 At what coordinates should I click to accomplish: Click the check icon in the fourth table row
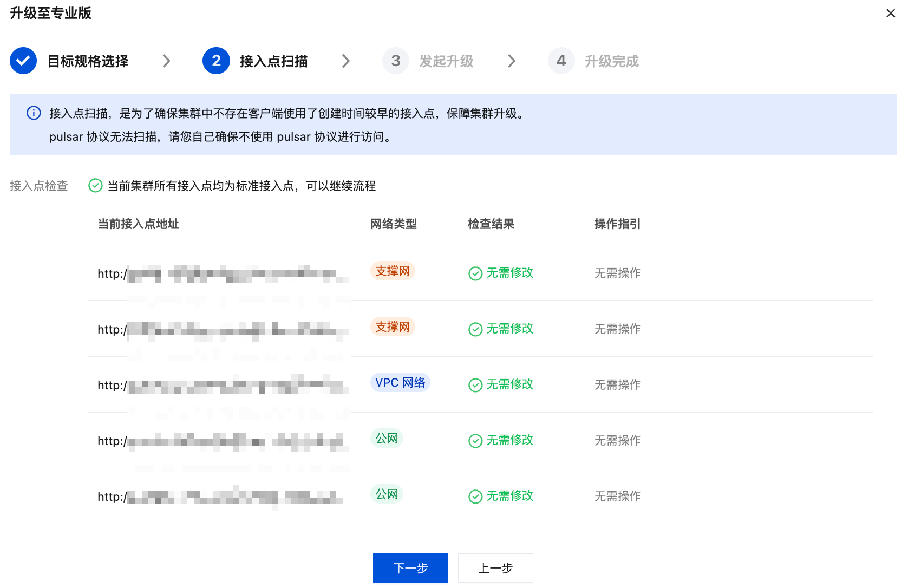tap(475, 441)
